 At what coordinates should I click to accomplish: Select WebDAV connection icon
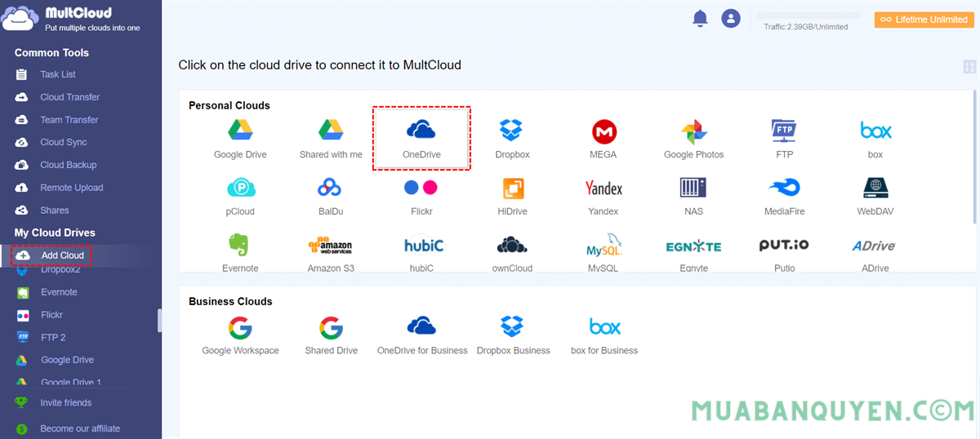coord(875,188)
